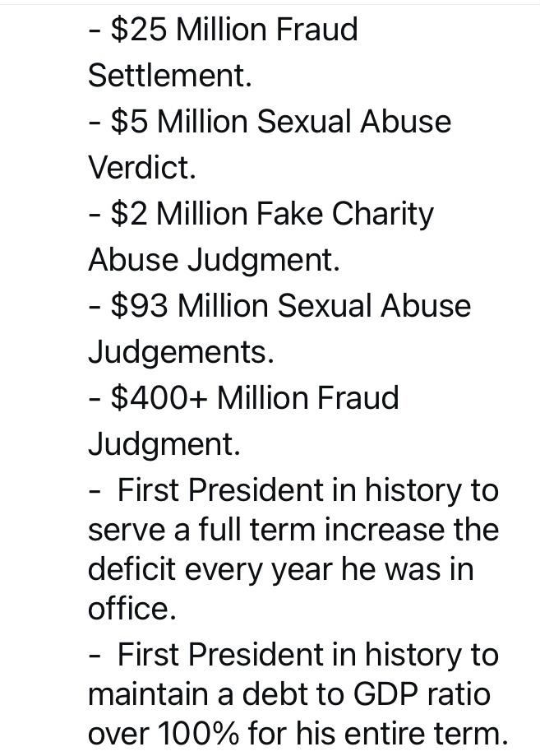This screenshot has height=756, width=540.
Task: Tap the "$2 Million Fake Charity" line
Action: click(x=261, y=214)
